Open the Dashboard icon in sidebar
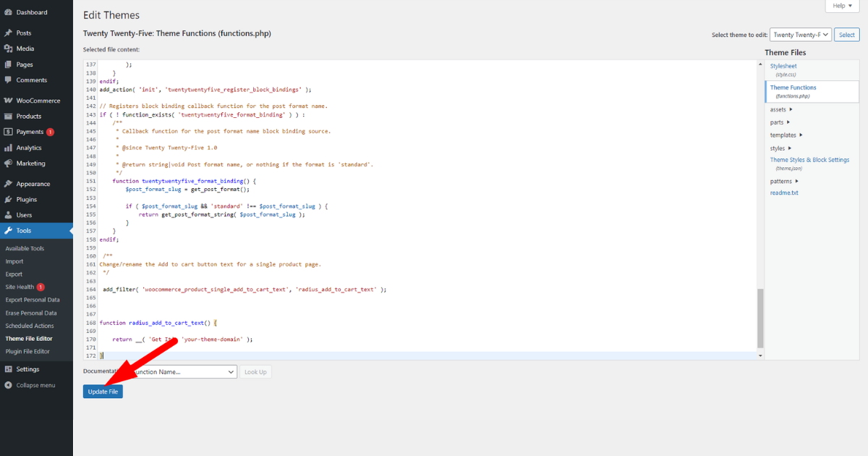Screen dimensions: 868x456 click(x=8, y=12)
